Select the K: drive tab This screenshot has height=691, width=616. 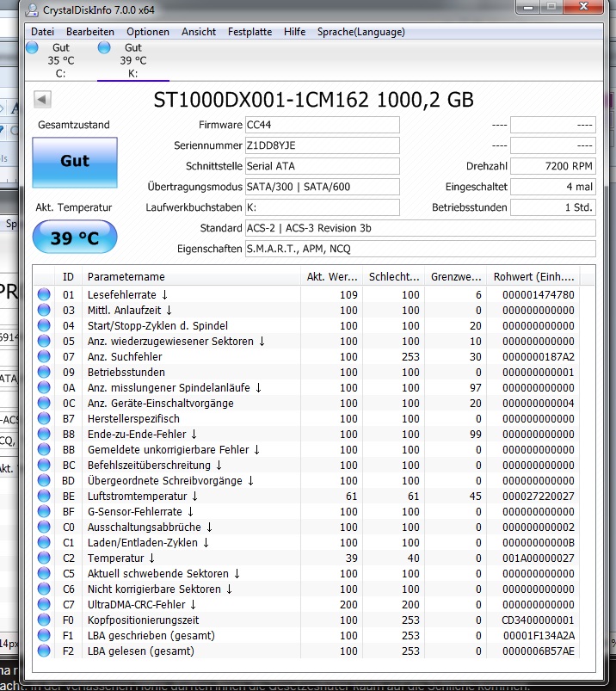pyautogui.click(x=133, y=60)
